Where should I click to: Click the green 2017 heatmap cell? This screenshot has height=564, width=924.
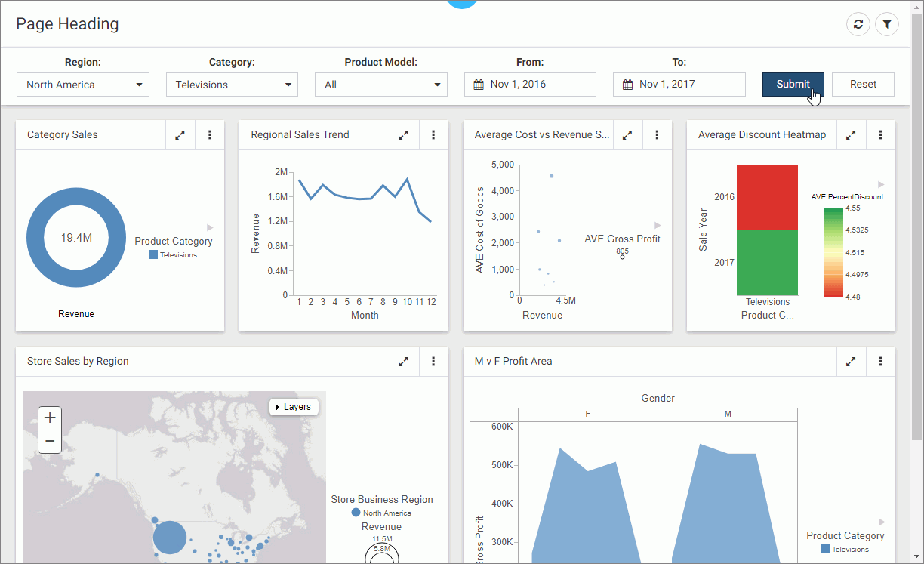click(x=767, y=263)
